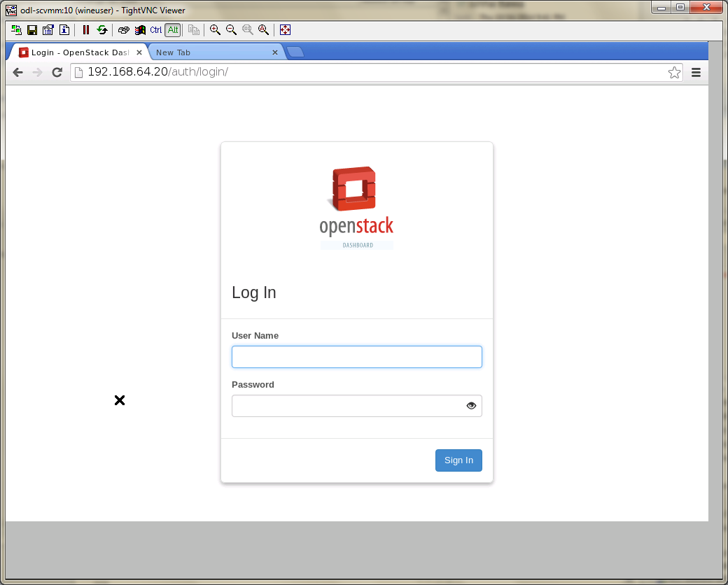
Task: Focus the address bar showing 192.168.64.20/auth/login/
Action: [377, 73]
